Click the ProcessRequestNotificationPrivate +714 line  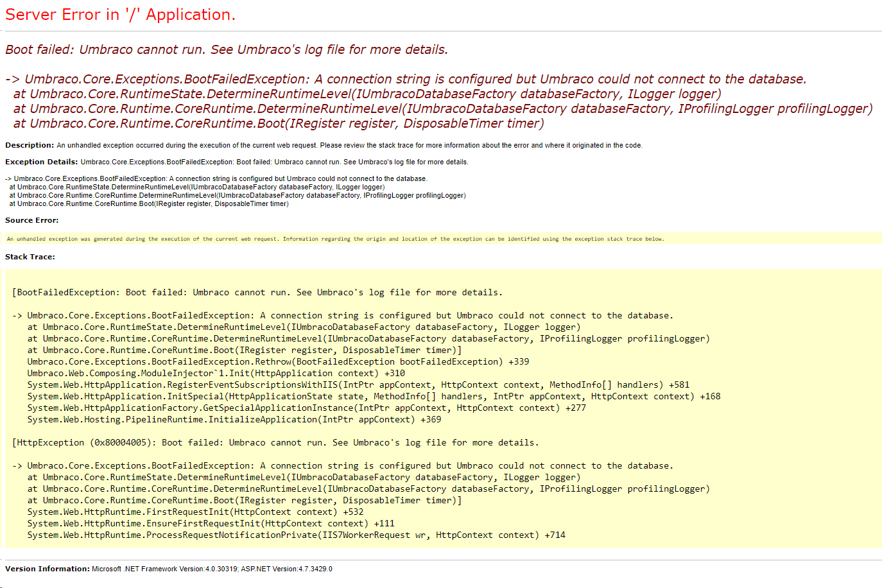[296, 535]
